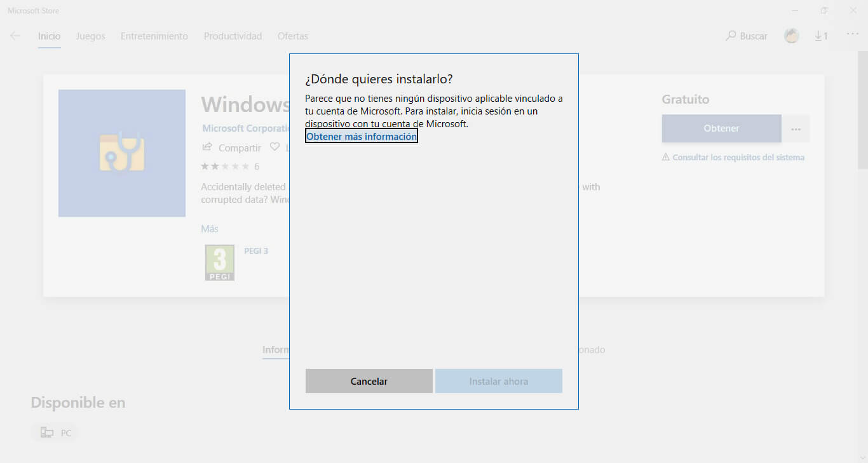Switch to the Inicio tab
The image size is (868, 463).
49,36
